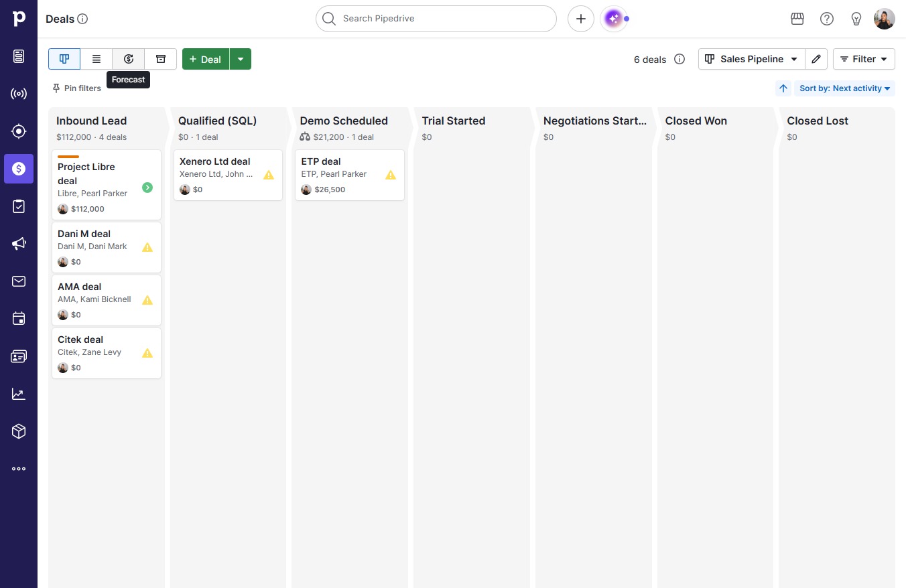Open the More ellipsis sidebar menu

click(19, 469)
